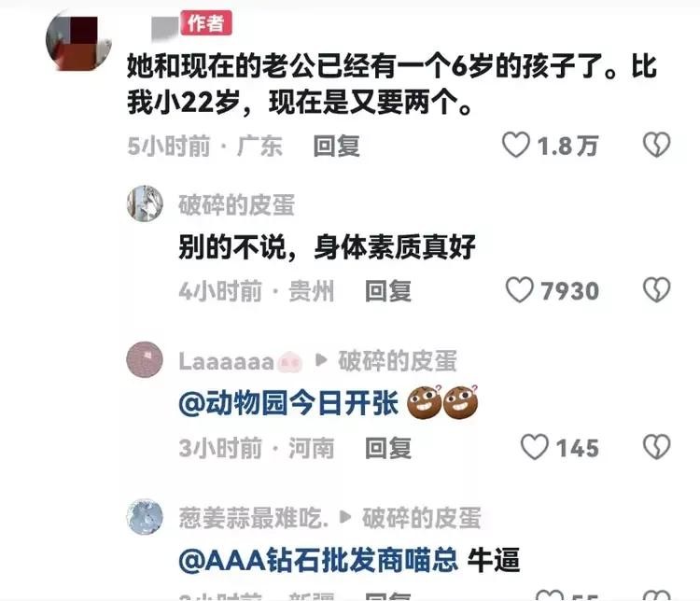Open 破碎的皮蛋 username above the comment
The height and width of the screenshot is (601, 700).
[237, 205]
